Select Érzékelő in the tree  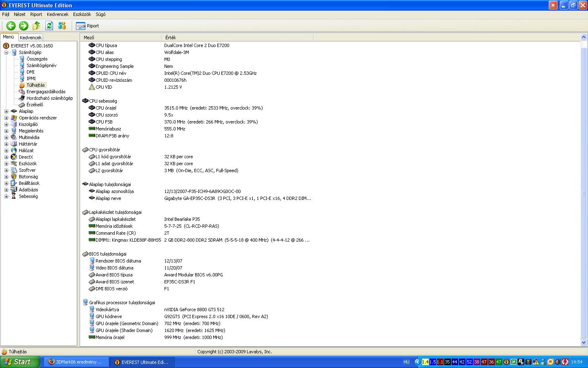click(x=35, y=105)
